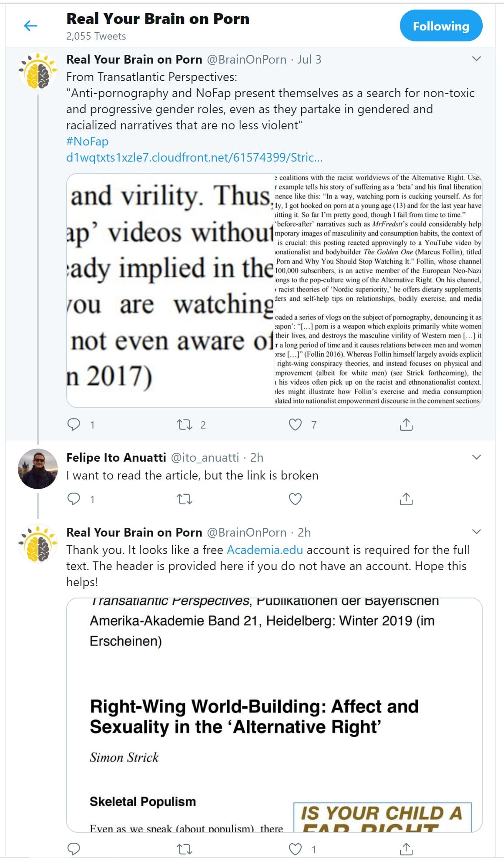
Task: Share the Academia.edu account tweet
Action: 406,848
